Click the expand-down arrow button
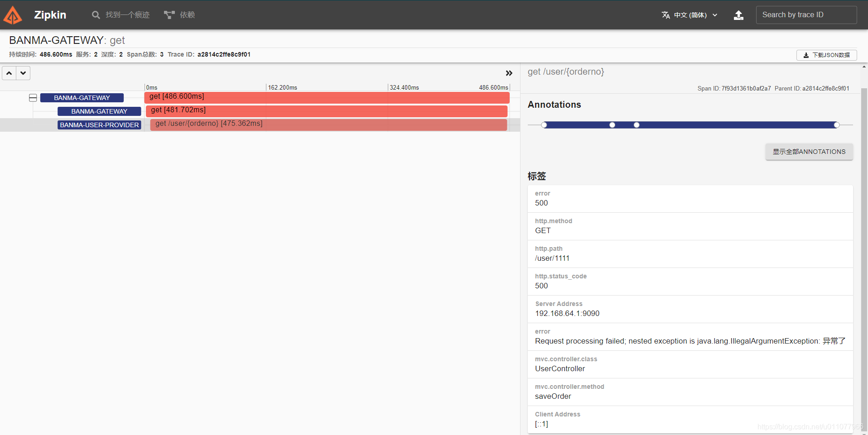This screenshot has width=868, height=435. click(x=23, y=73)
